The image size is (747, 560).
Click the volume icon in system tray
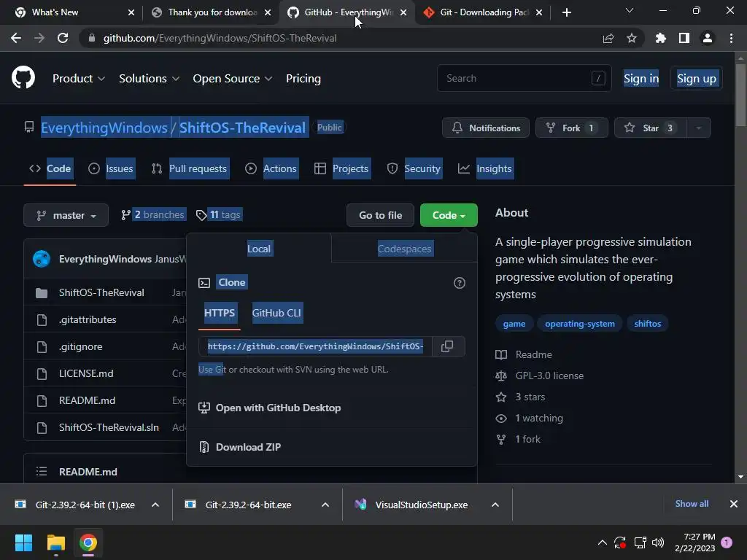pos(658,542)
